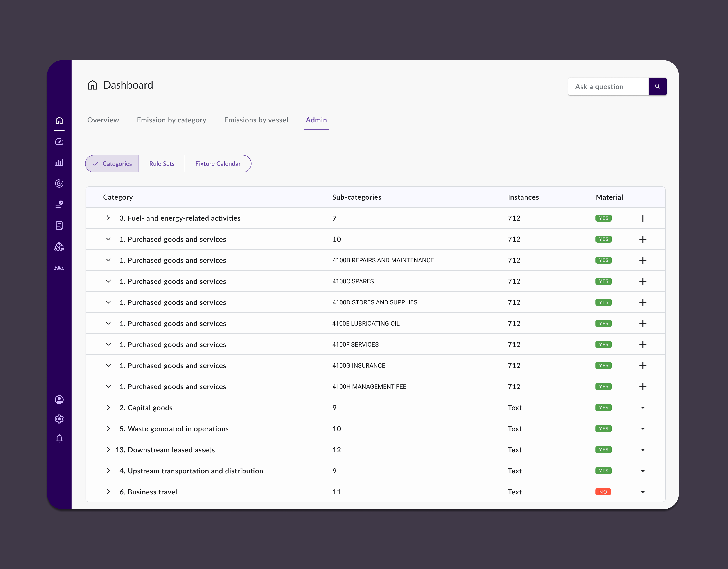Switch to the Overview tab
The height and width of the screenshot is (569, 728).
pos(103,120)
